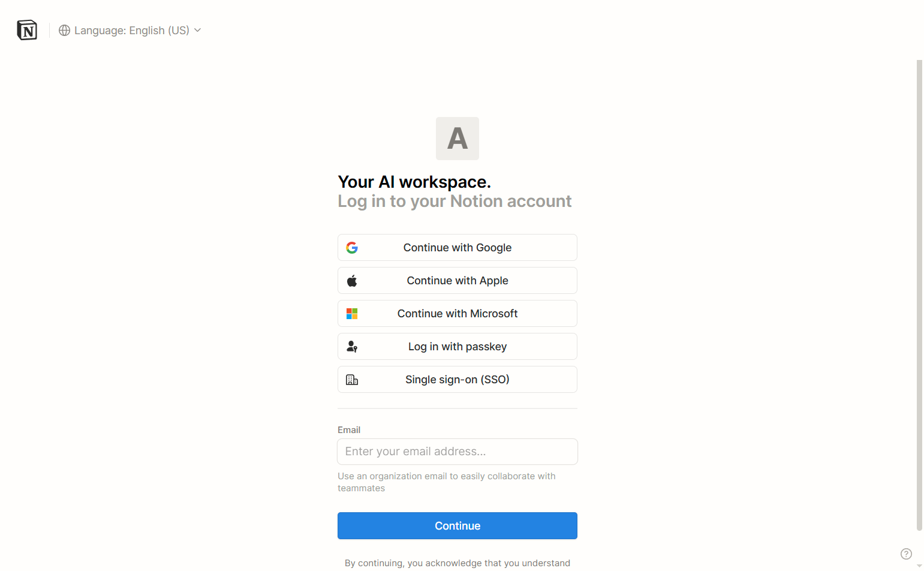
Task: Click the Microsoft icon on its login button
Action: point(352,313)
